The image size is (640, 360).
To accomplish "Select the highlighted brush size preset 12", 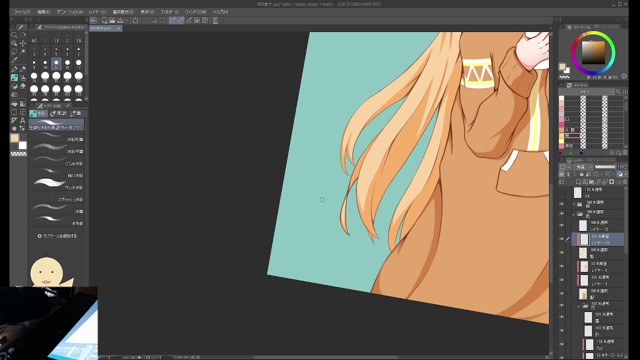I will [x=56, y=63].
